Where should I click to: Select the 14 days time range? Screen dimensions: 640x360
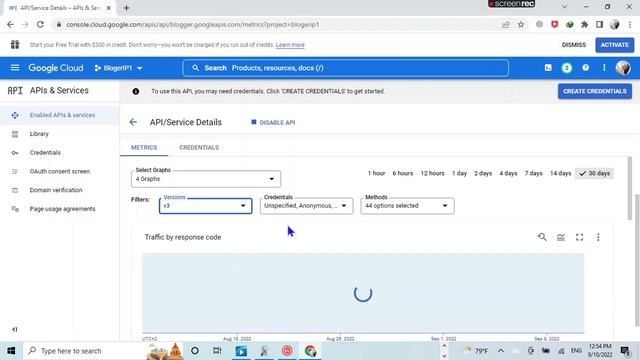(x=560, y=173)
